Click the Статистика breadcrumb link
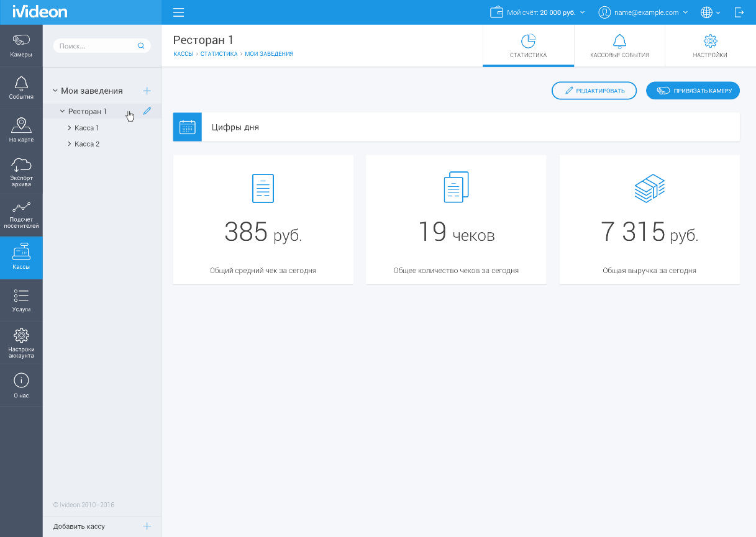 [x=219, y=54]
